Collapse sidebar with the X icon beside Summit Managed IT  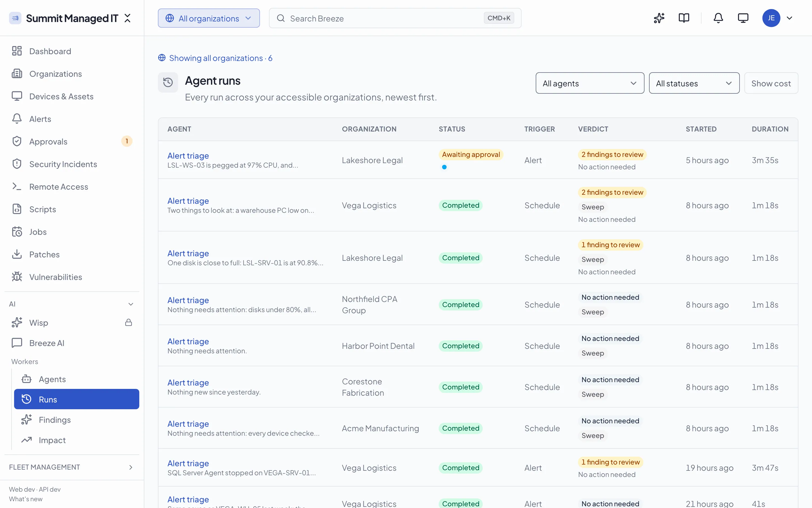click(x=127, y=18)
